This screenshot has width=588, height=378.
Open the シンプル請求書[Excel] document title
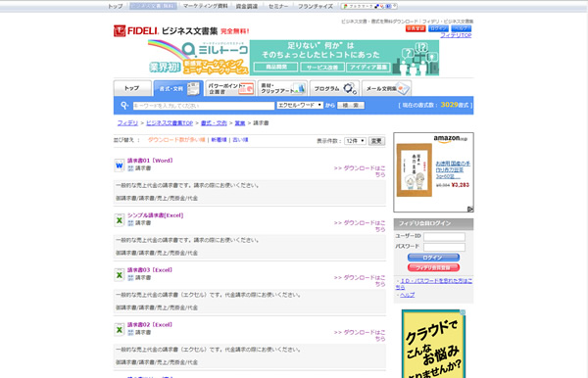tap(155, 215)
